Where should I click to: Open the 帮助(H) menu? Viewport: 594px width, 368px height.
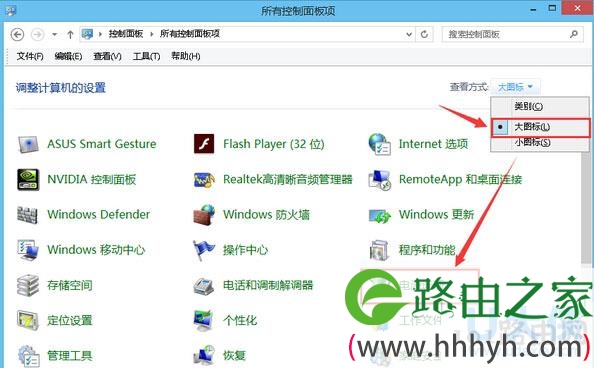186,56
